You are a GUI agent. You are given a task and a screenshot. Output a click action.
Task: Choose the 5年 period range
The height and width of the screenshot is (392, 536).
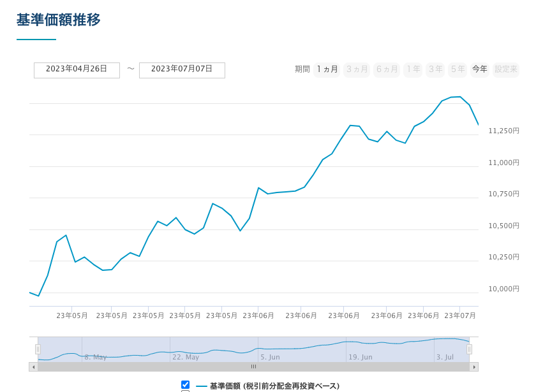click(458, 69)
